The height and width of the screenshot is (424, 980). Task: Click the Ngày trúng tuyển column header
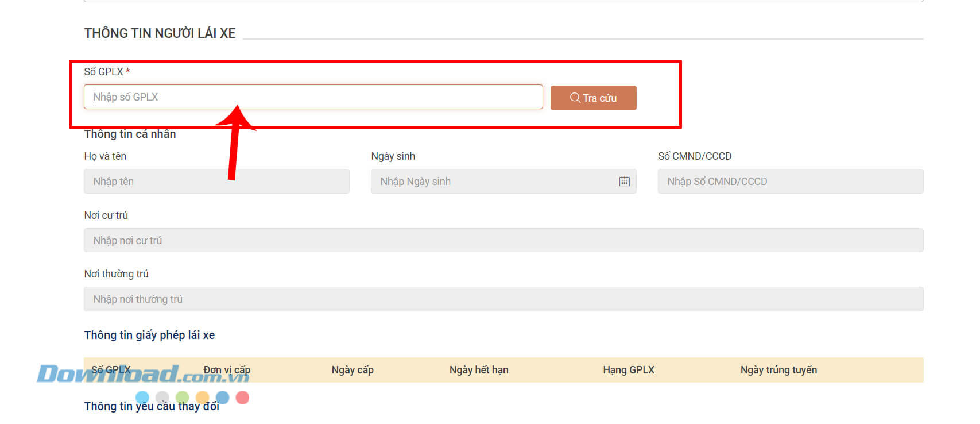click(778, 370)
